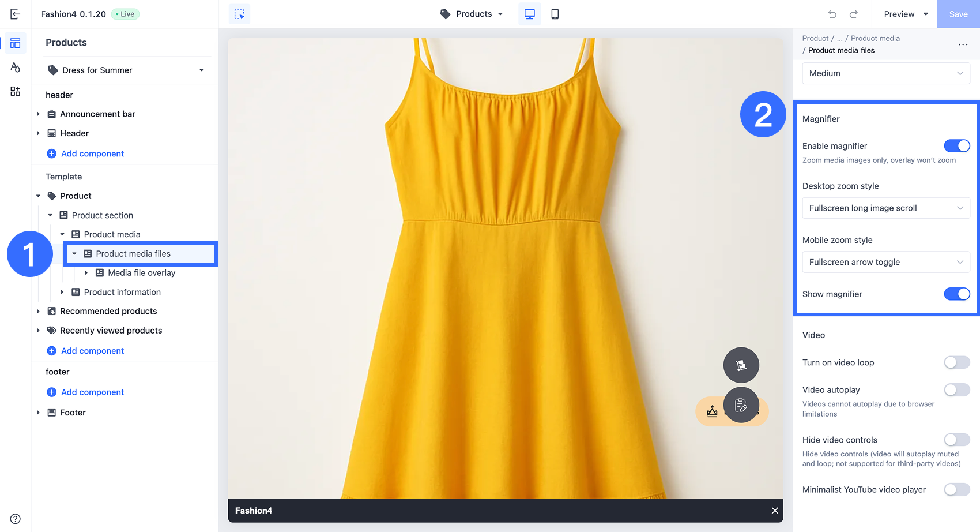Open the Desktop zoom style dropdown
This screenshot has width=980, height=532.
click(885, 208)
